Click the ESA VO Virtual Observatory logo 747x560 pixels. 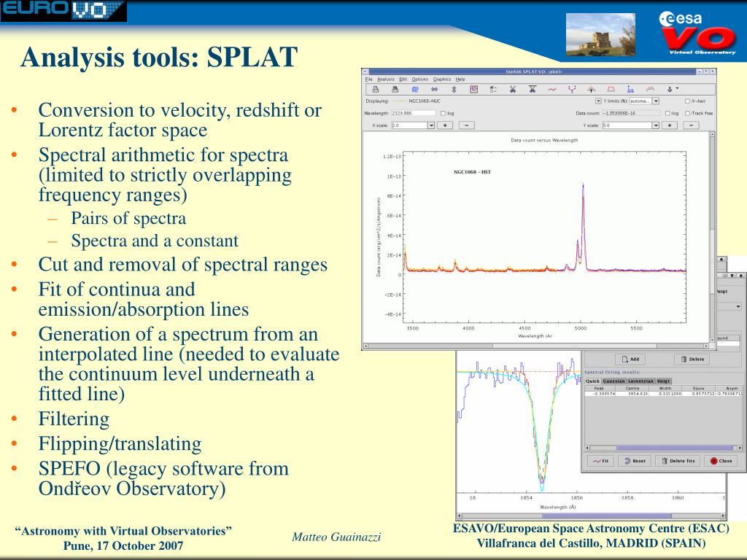click(697, 34)
